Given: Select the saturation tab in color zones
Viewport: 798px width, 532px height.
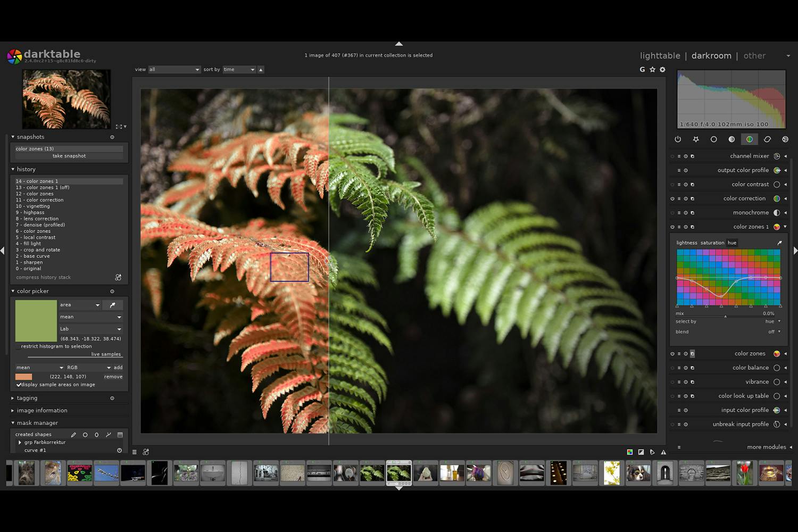Looking at the screenshot, I should pyautogui.click(x=713, y=243).
